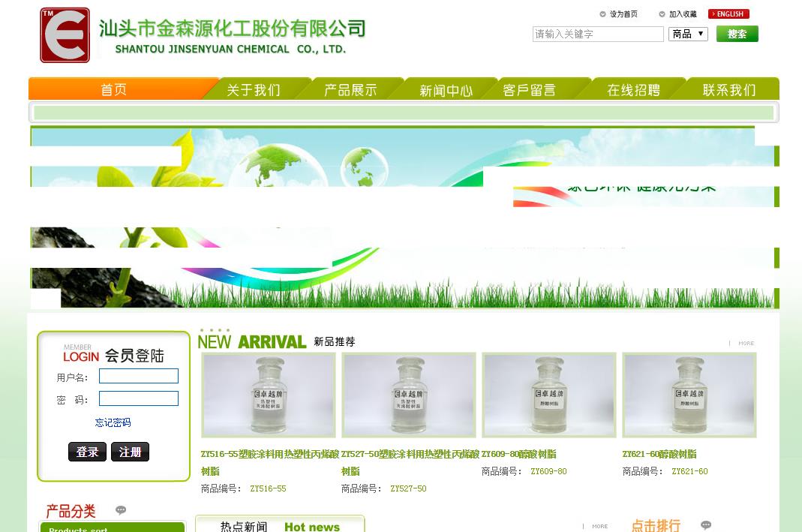The width and height of the screenshot is (802, 532).
Task: Click the 注册 register button
Action: 130,452
